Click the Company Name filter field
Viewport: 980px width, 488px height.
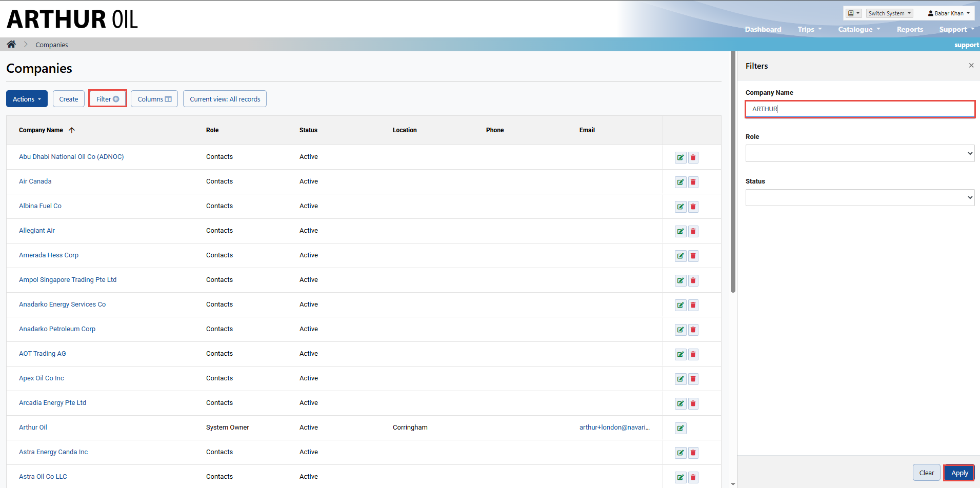(859, 109)
